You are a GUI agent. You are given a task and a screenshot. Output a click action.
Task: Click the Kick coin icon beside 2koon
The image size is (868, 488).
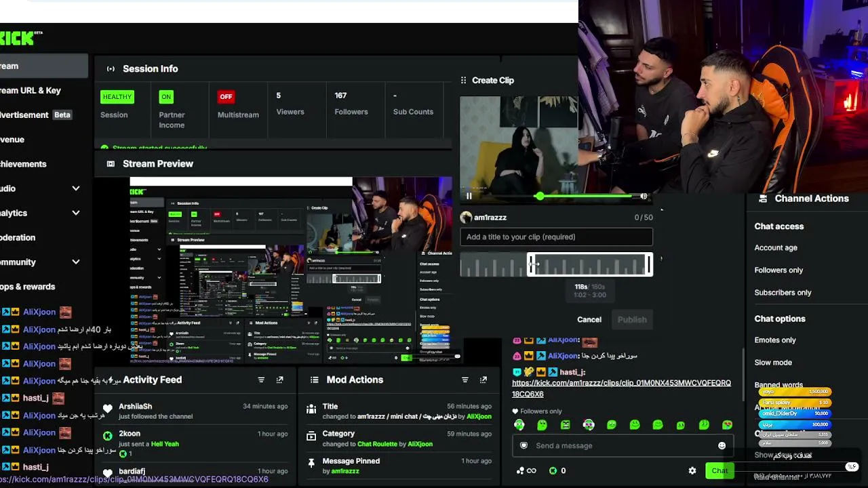[x=107, y=436]
